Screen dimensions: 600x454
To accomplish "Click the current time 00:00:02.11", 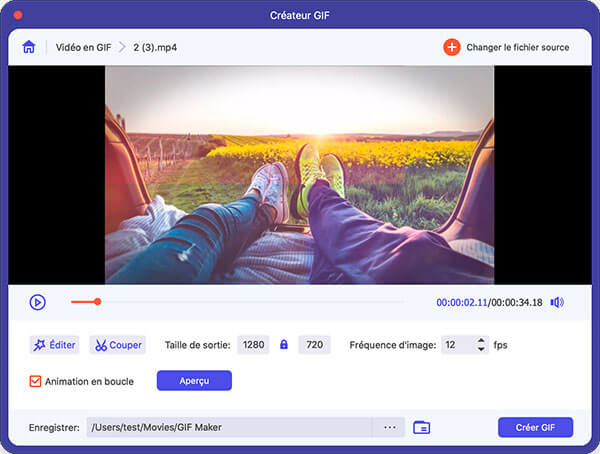I will tap(462, 302).
